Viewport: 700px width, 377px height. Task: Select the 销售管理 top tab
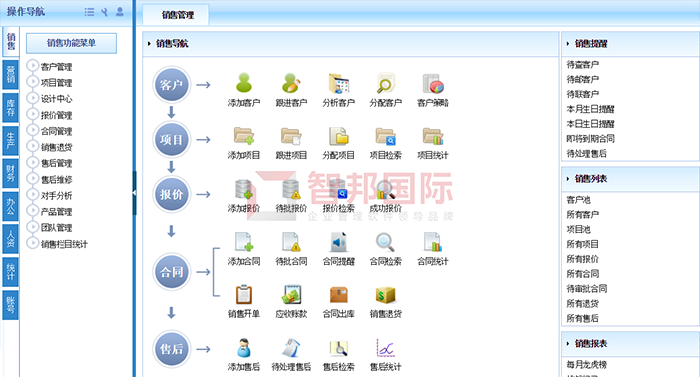(x=177, y=15)
